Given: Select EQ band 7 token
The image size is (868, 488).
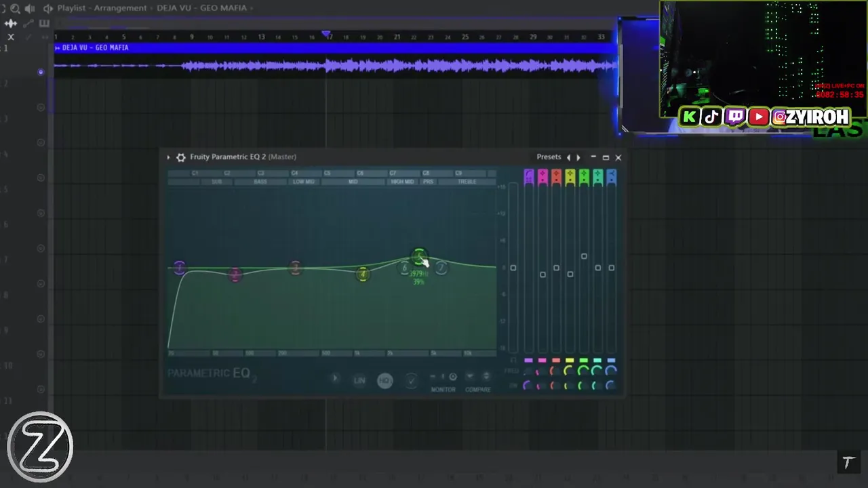Looking at the screenshot, I should (441, 268).
